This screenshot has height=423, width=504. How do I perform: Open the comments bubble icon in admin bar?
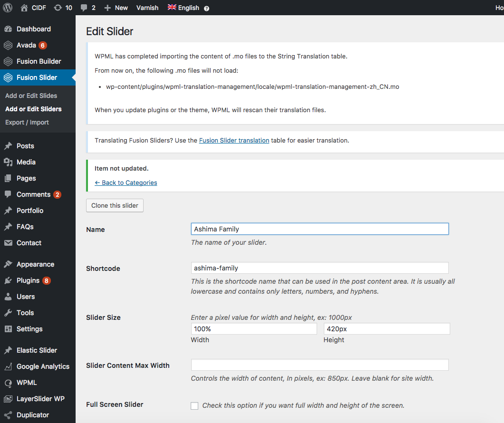tap(84, 8)
